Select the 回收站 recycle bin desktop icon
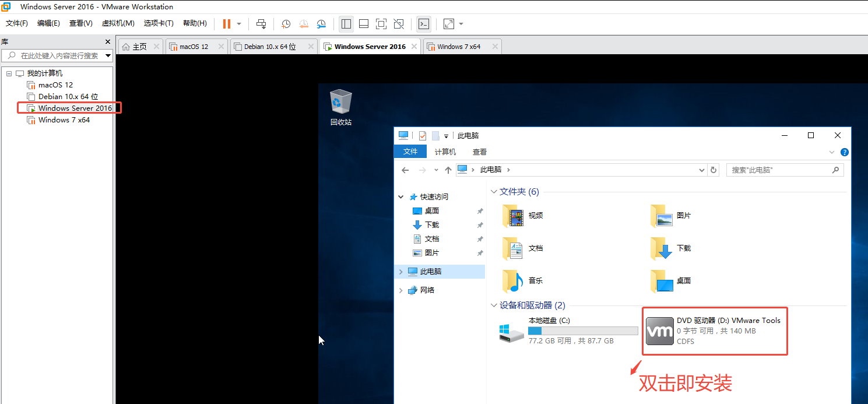The height and width of the screenshot is (404, 868). 341,107
